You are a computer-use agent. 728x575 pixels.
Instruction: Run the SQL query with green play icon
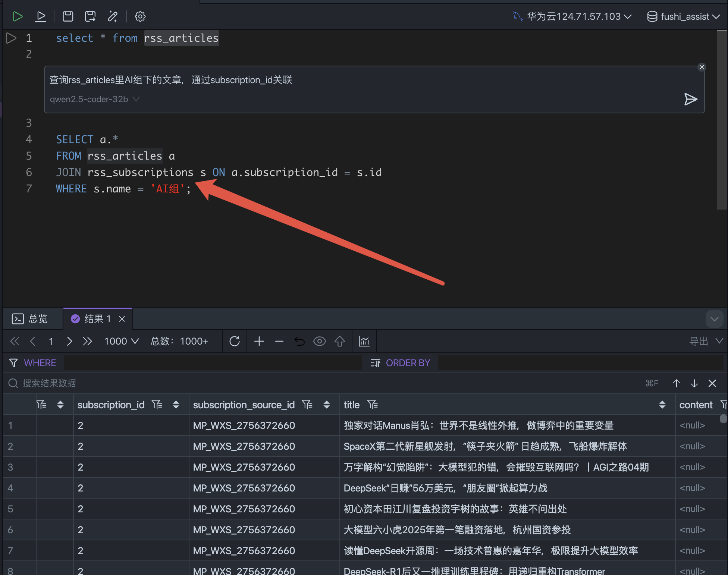point(18,16)
